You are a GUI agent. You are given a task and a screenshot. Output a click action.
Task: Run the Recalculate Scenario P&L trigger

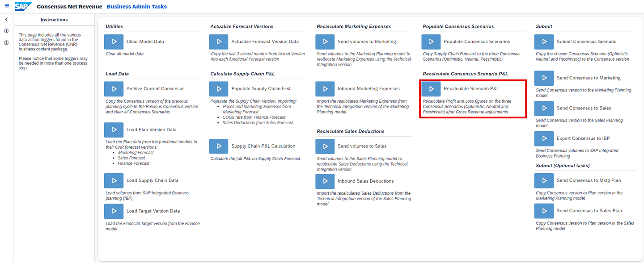[x=431, y=89]
